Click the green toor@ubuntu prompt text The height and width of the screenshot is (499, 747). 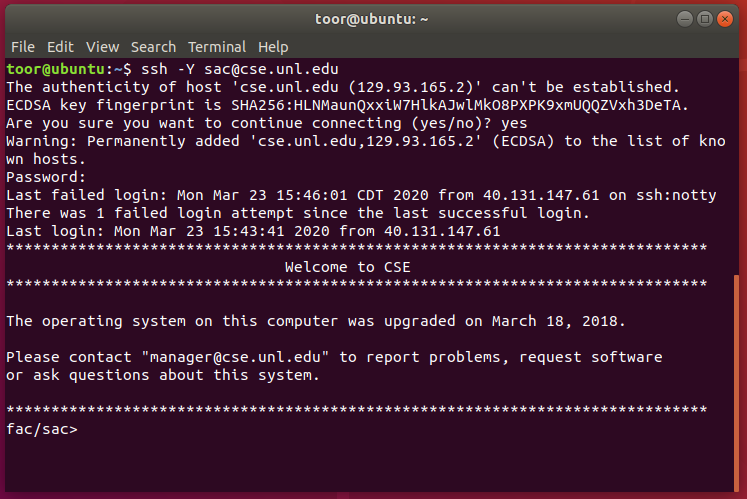(56, 69)
